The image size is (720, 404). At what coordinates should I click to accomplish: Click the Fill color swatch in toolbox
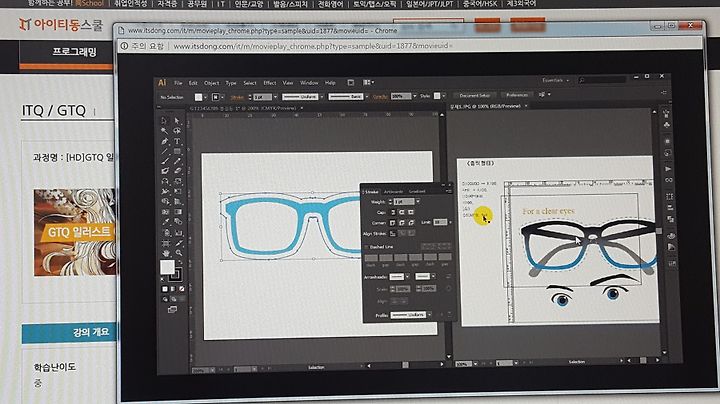click(167, 267)
